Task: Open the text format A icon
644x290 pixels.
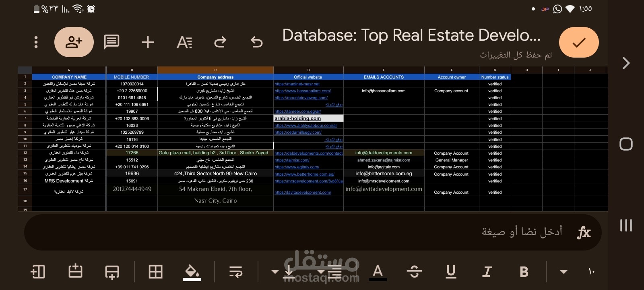Action: coord(184,42)
